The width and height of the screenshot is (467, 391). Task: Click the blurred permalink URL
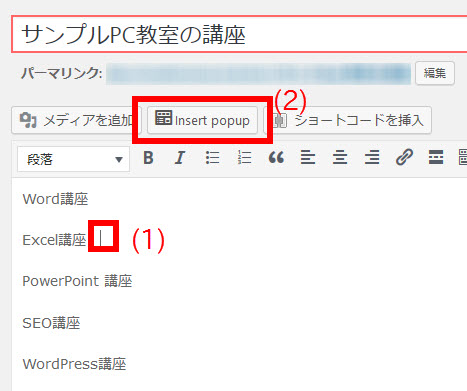(259, 73)
